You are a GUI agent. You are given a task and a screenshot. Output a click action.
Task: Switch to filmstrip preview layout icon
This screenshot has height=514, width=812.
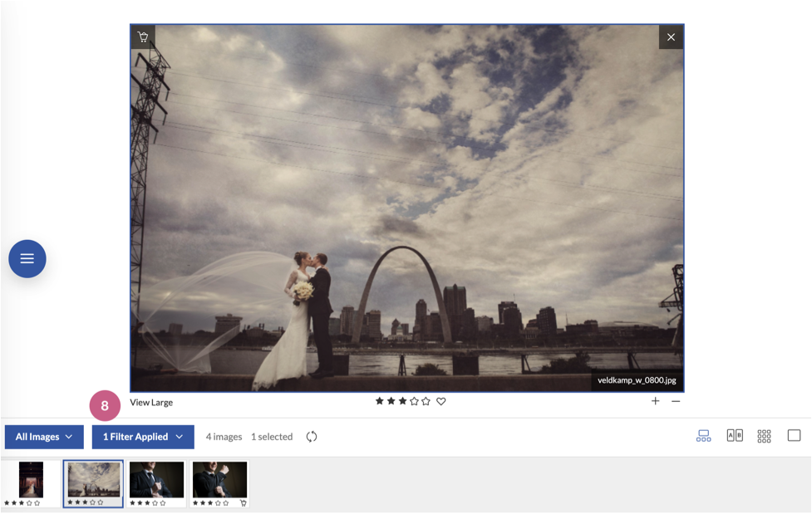tap(703, 436)
